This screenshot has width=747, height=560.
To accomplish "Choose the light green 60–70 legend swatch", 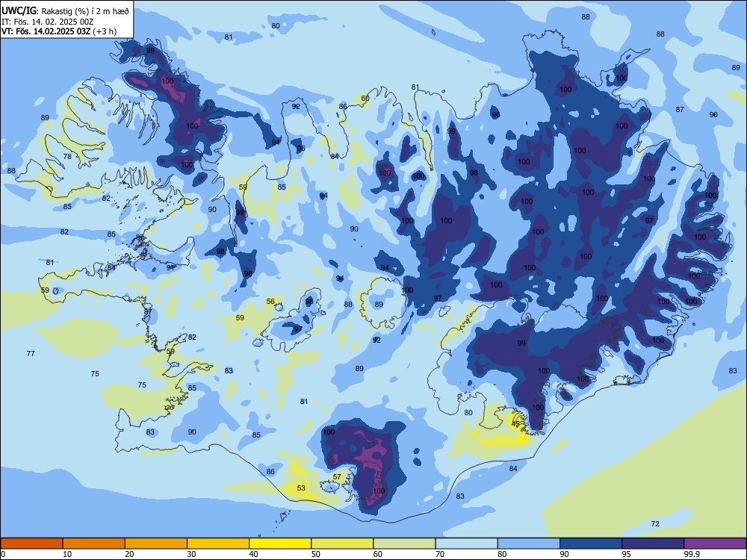I will (x=404, y=544).
